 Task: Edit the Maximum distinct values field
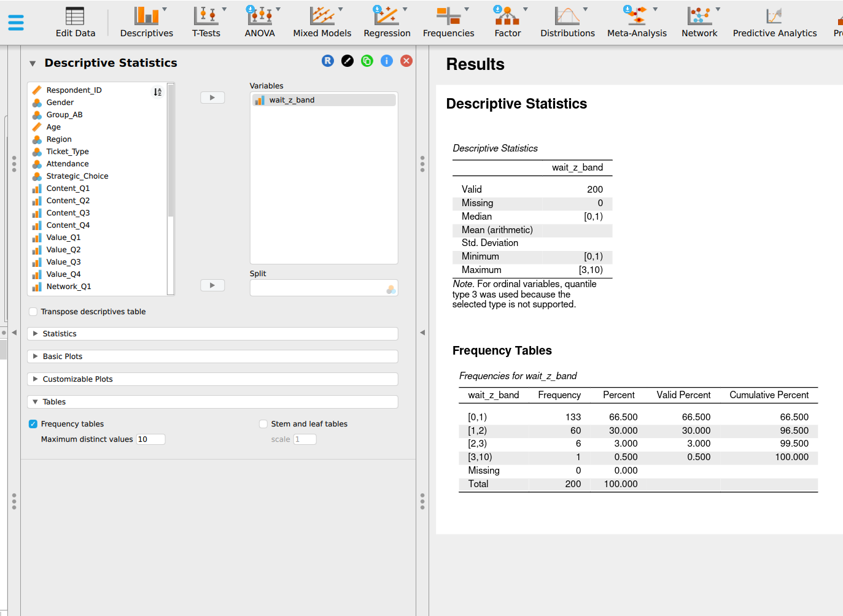tap(150, 439)
